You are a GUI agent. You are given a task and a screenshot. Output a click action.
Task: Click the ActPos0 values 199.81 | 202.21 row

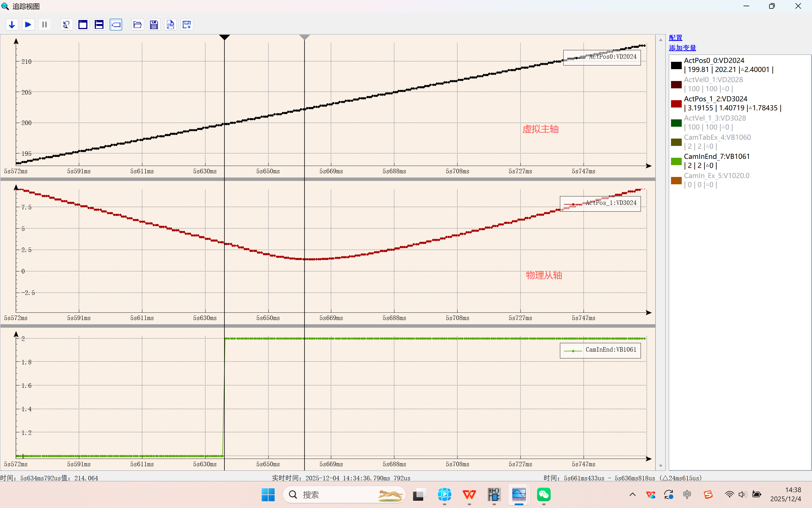[729, 69]
